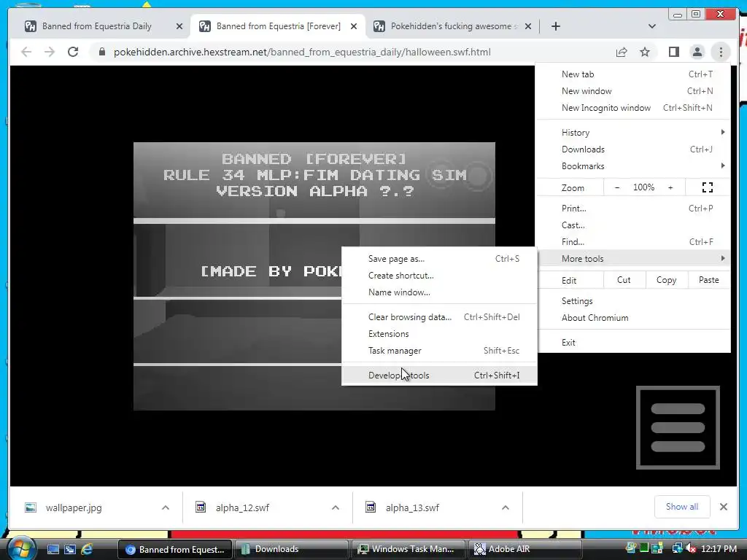
Task: Click the padlock site info icon
Action: (x=101, y=52)
